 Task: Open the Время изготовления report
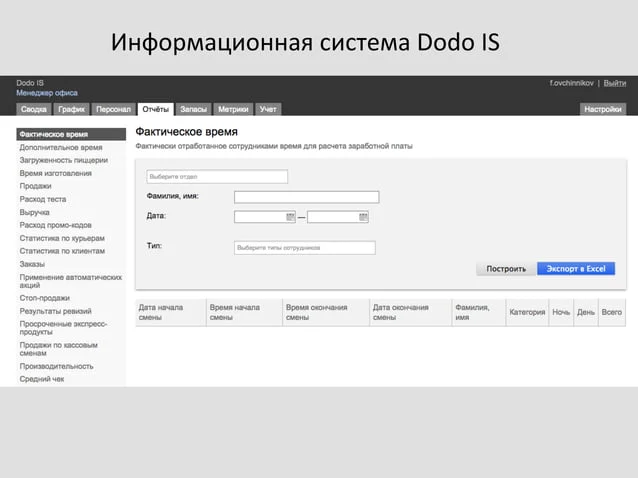coord(56,173)
